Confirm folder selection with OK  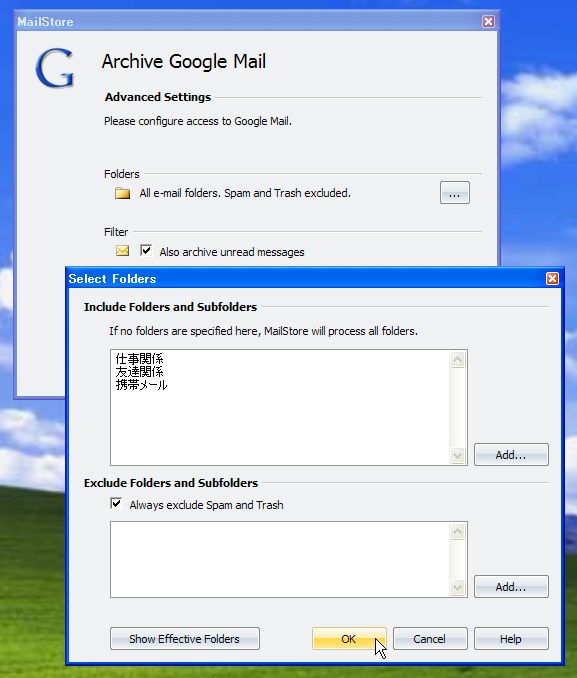click(349, 639)
